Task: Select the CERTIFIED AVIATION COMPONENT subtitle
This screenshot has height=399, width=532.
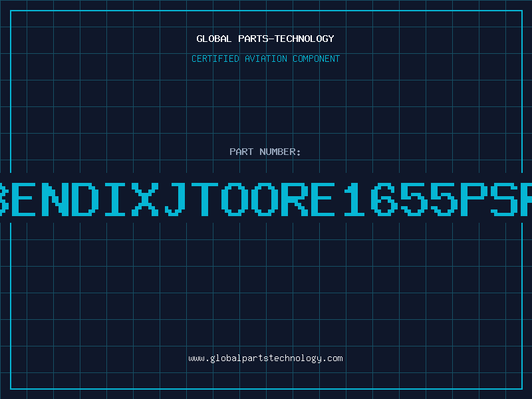Action: pyautogui.click(x=265, y=59)
